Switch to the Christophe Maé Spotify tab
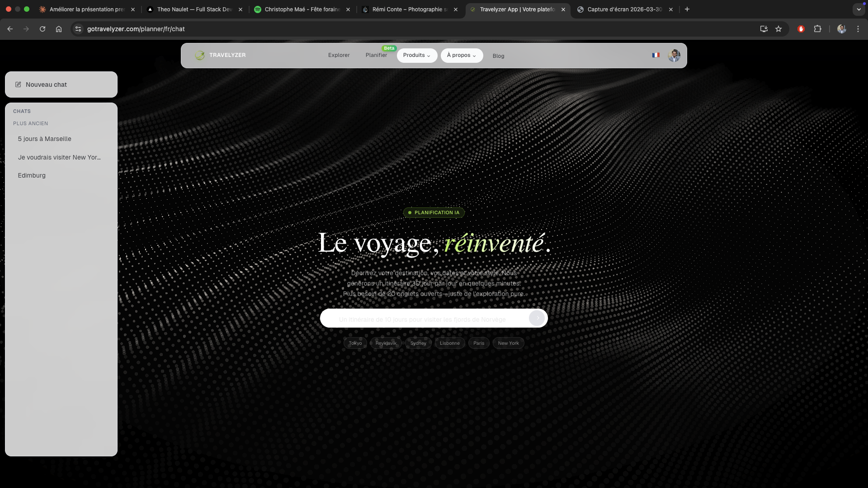 (302, 9)
